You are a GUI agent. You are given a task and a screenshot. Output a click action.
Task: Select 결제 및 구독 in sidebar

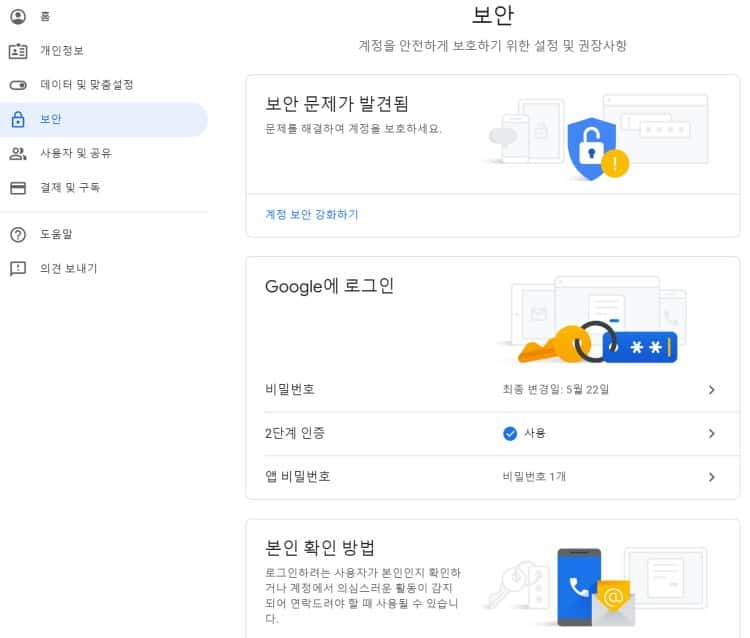point(70,188)
